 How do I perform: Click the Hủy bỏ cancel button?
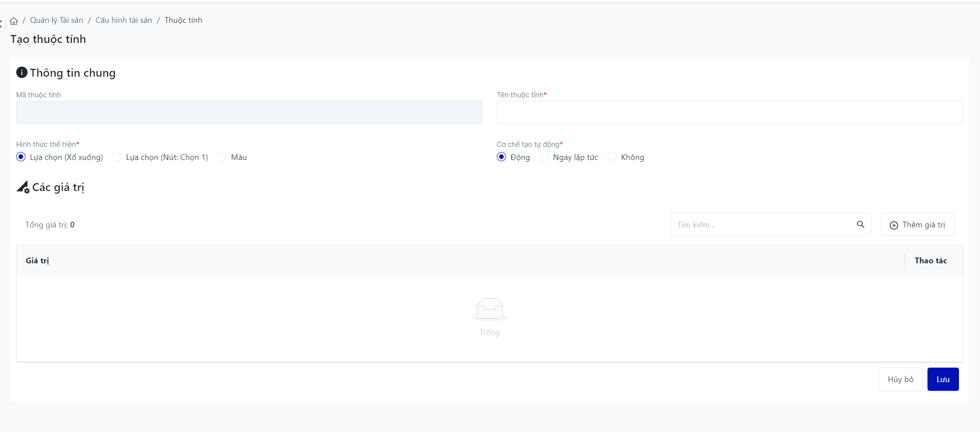tap(900, 379)
